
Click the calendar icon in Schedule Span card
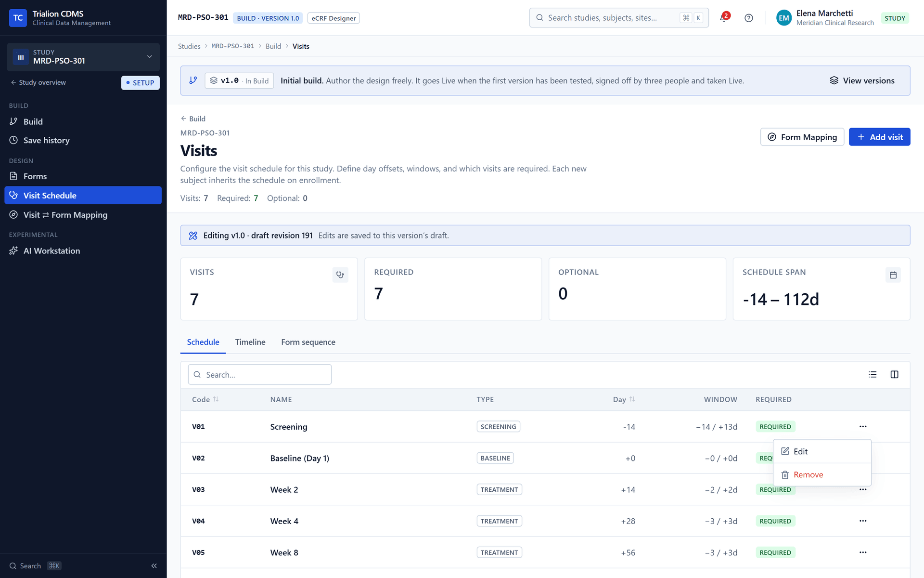pos(893,275)
